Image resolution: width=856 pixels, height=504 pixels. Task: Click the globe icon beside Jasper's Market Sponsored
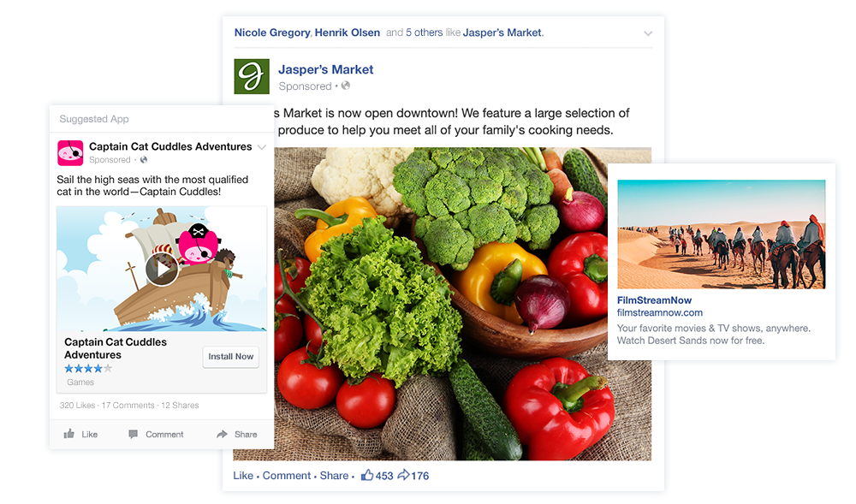pyautogui.click(x=346, y=86)
